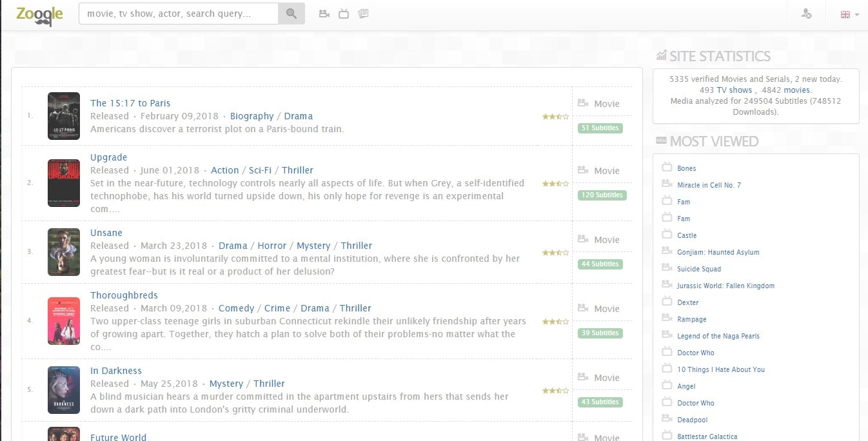
Task: Open the movies section camera icon in header
Action: (324, 14)
